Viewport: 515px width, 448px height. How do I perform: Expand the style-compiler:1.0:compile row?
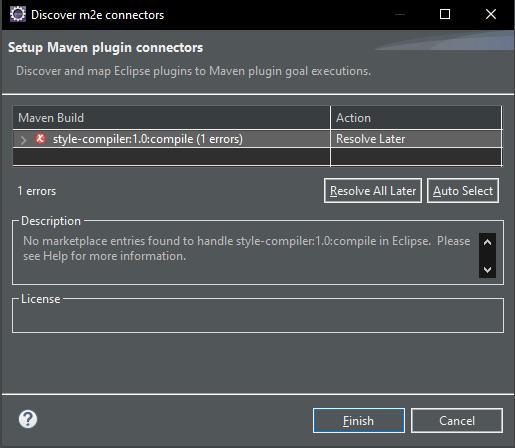(23, 140)
